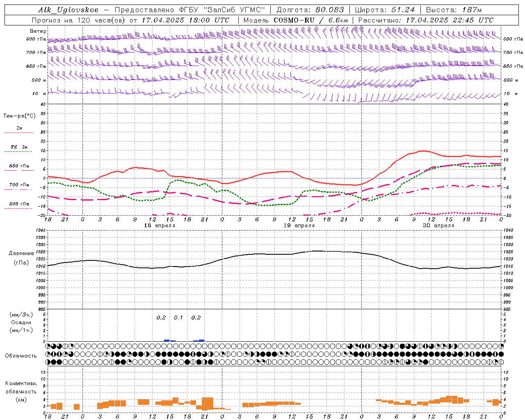Viewport: 525px width, 420px height.
Task: Click 'Прогноз на 120 часа(ов)' forecast start text
Action: click(x=79, y=20)
